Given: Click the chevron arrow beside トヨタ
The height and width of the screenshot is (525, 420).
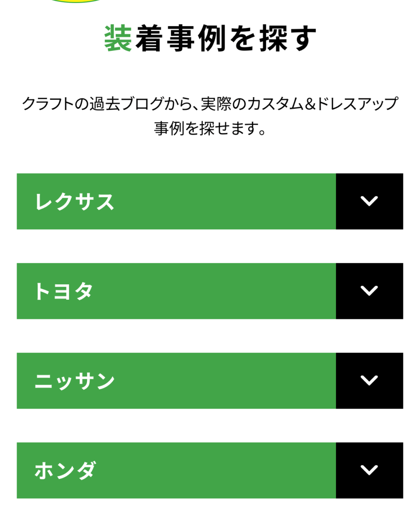Looking at the screenshot, I should click(369, 291).
